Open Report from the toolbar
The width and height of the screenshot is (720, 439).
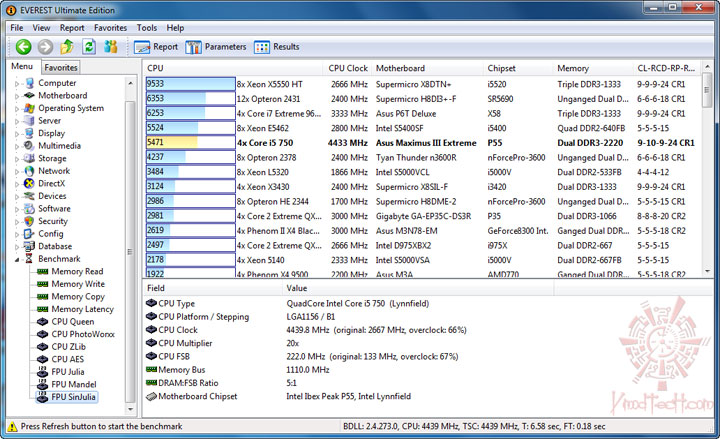coord(156,47)
